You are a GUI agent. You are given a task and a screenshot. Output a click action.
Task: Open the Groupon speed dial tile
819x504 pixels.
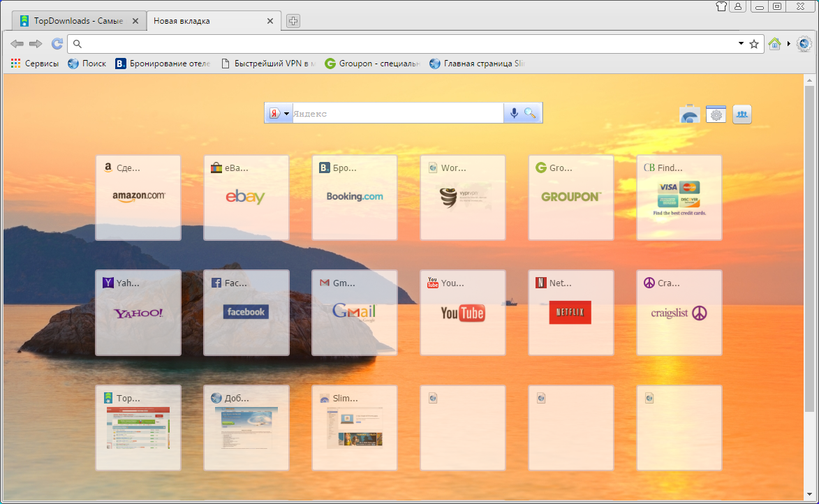571,198
